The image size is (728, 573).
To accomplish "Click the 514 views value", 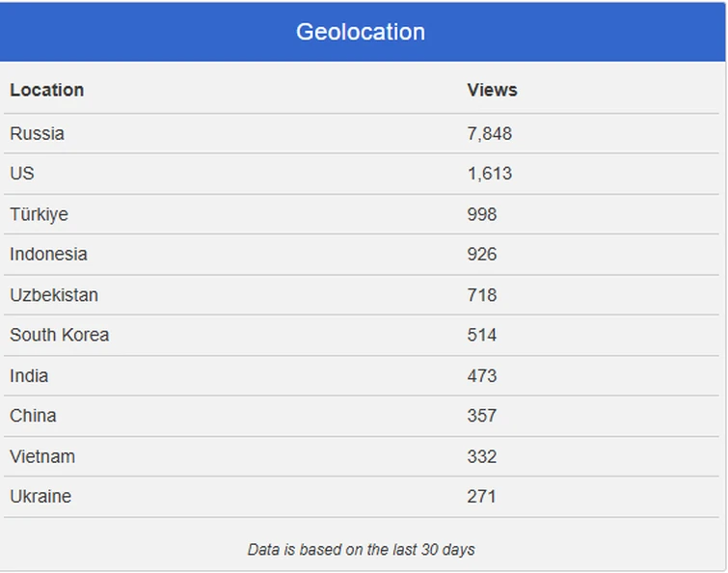I will tap(482, 336).
